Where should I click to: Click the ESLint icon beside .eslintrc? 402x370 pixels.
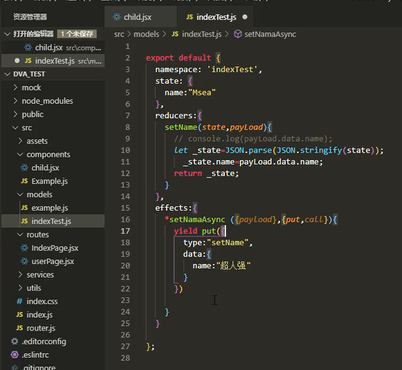[x=15, y=355]
